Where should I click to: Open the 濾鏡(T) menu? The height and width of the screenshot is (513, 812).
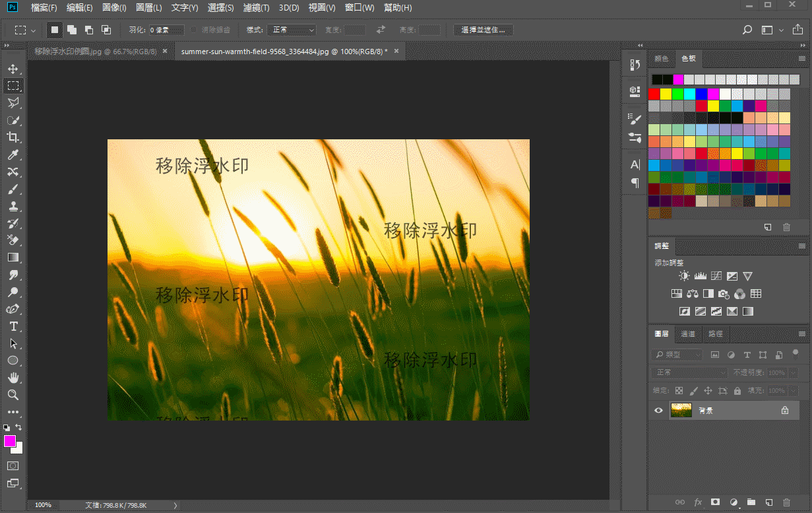256,8
